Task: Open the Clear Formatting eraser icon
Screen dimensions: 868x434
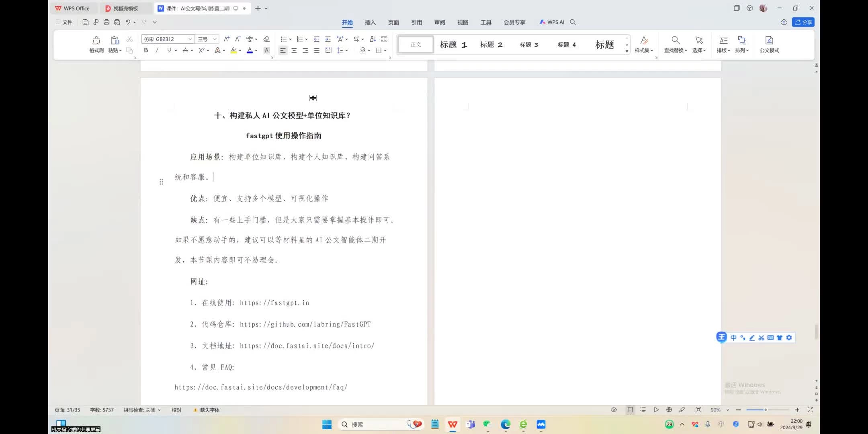Action: [x=266, y=39]
